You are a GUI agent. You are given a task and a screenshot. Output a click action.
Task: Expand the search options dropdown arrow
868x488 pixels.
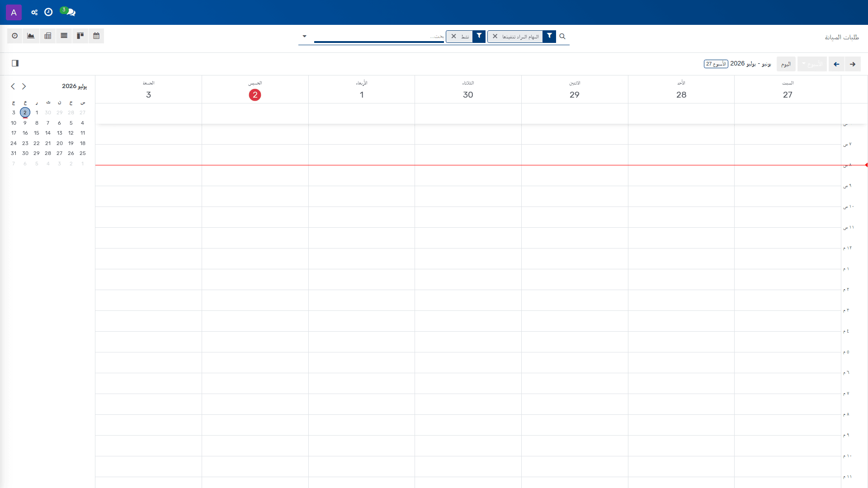pos(304,36)
